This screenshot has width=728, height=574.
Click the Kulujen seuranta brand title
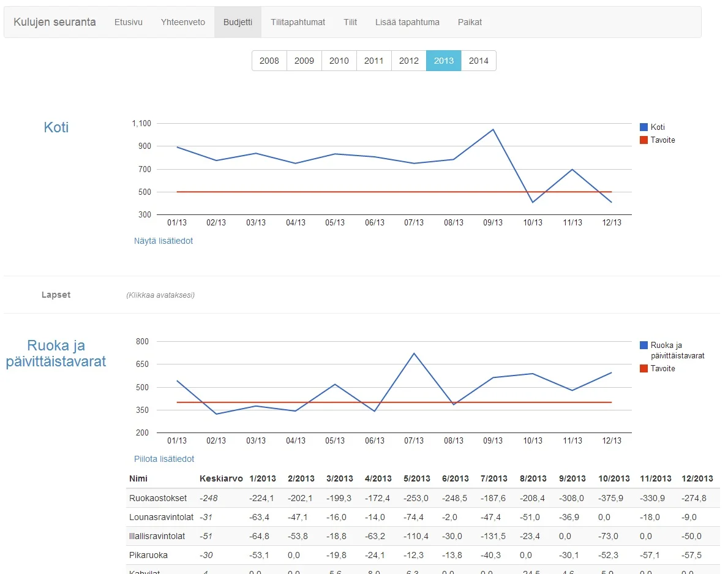pos(54,22)
